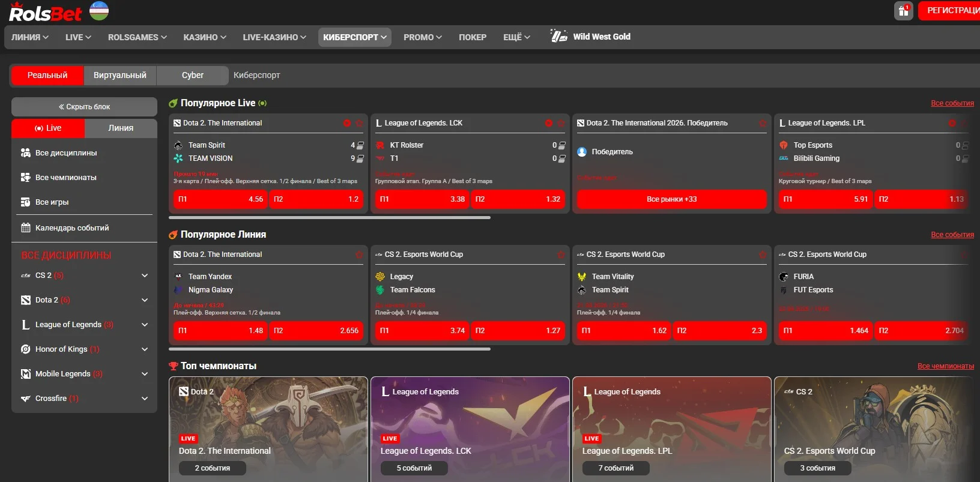
Task: Open the CS 2 Esports World Cup thumbnail
Action: [x=873, y=429]
